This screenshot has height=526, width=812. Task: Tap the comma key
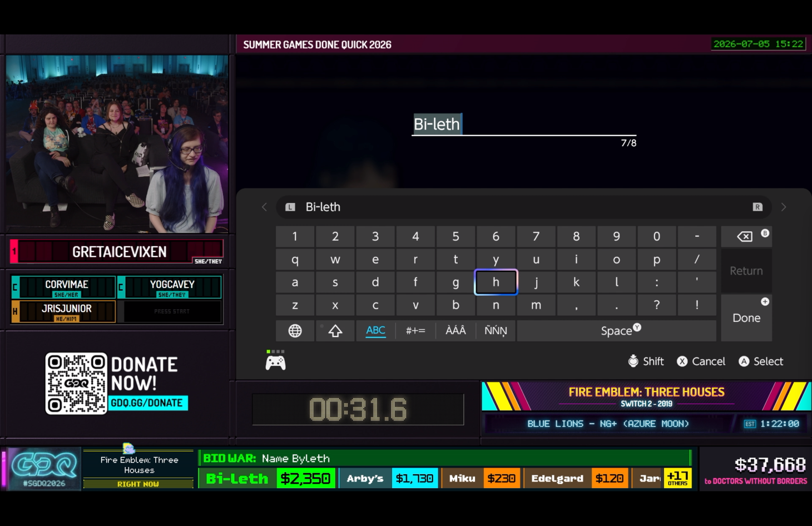(576, 305)
